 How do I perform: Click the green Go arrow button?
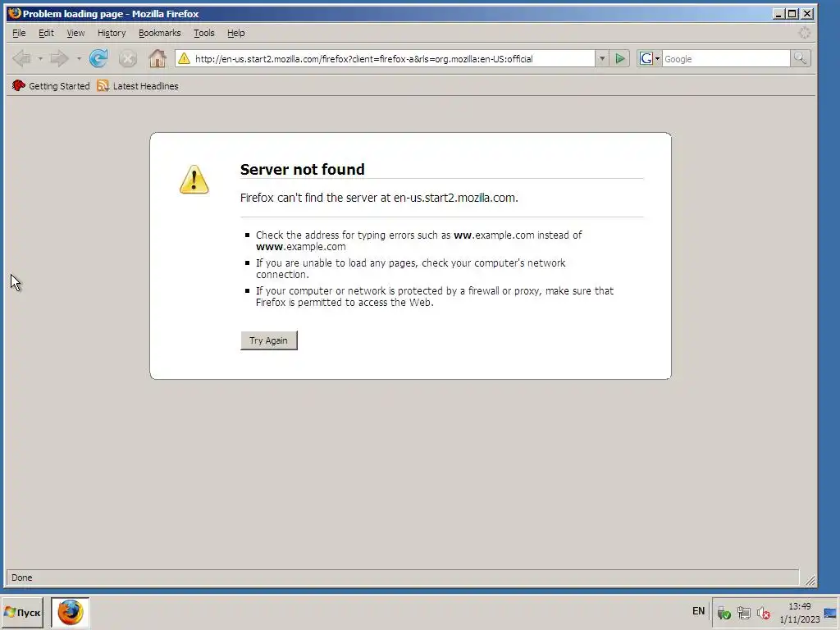[x=620, y=58]
